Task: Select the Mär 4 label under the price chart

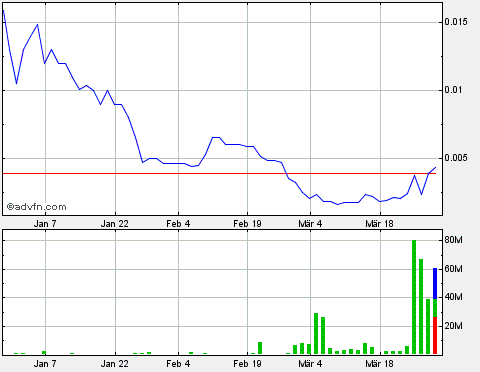Action: click(x=310, y=224)
